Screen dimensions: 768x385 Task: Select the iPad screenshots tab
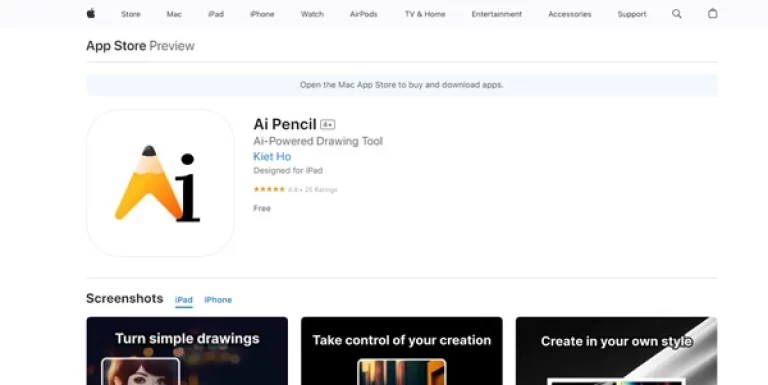tap(184, 300)
